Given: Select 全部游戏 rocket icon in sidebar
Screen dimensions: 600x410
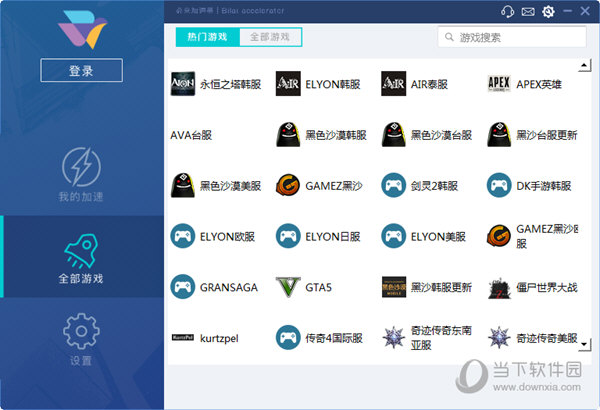Looking at the screenshot, I should [x=82, y=250].
